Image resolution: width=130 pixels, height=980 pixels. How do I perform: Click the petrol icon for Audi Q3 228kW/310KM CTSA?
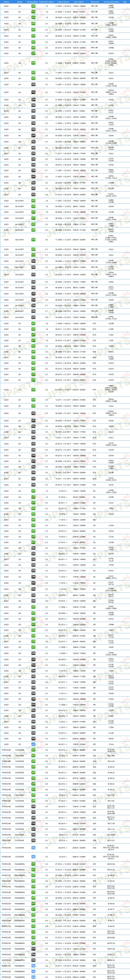tap(33, 537)
